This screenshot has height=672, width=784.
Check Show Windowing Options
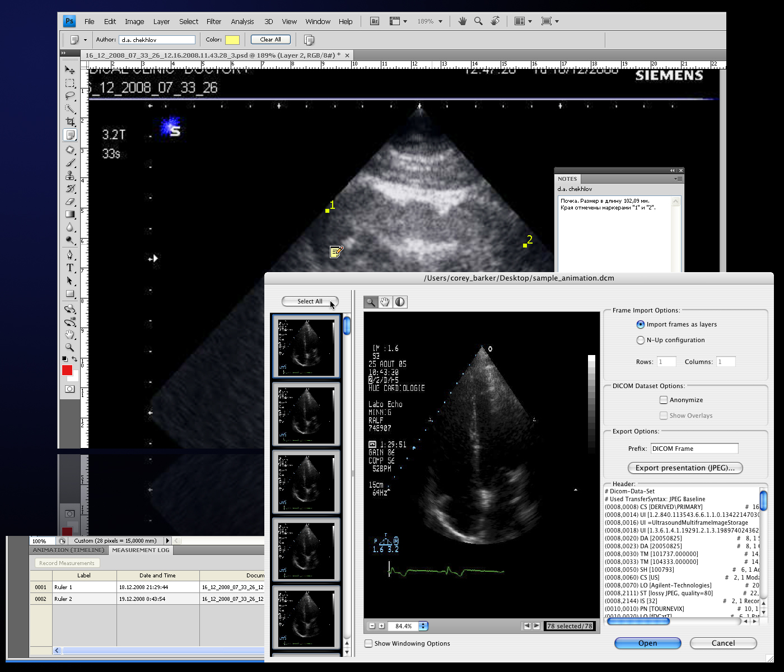(x=368, y=643)
